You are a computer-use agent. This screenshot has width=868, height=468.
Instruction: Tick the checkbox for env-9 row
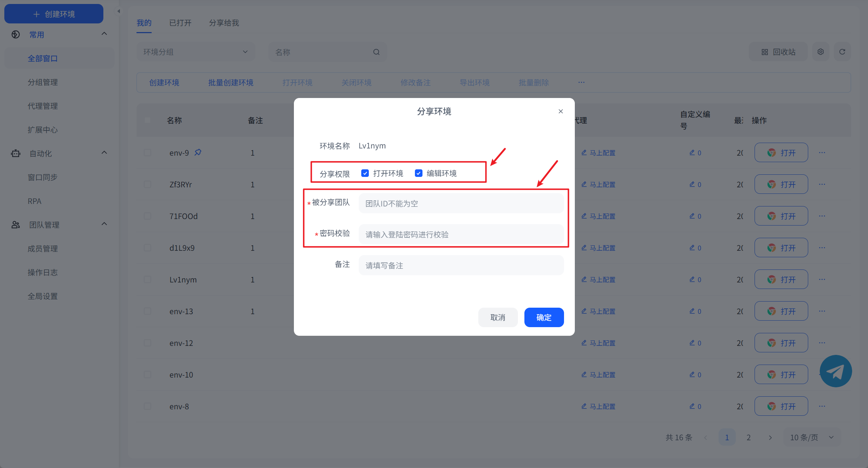[x=147, y=152]
